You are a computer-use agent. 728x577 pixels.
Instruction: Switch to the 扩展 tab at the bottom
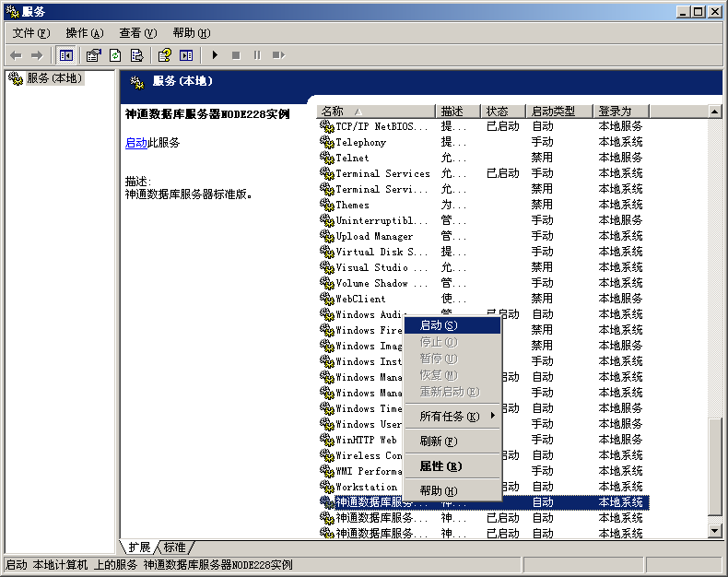[139, 548]
